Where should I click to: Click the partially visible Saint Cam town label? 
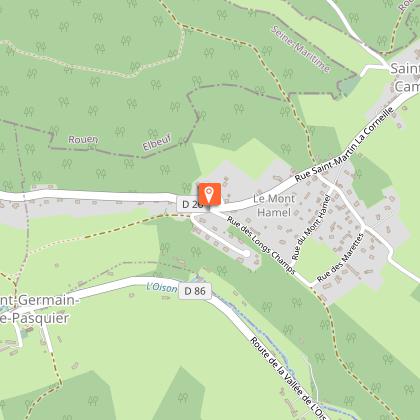[405, 77]
